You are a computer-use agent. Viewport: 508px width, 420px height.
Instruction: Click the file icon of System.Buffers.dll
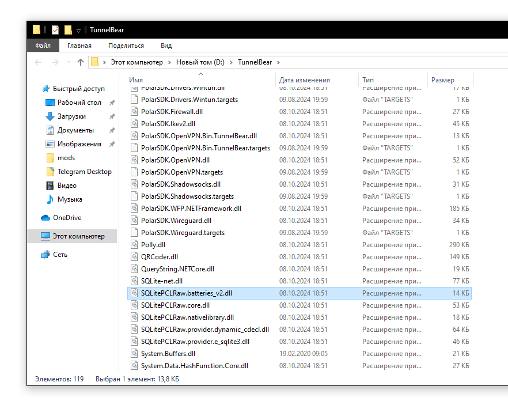[134, 354]
